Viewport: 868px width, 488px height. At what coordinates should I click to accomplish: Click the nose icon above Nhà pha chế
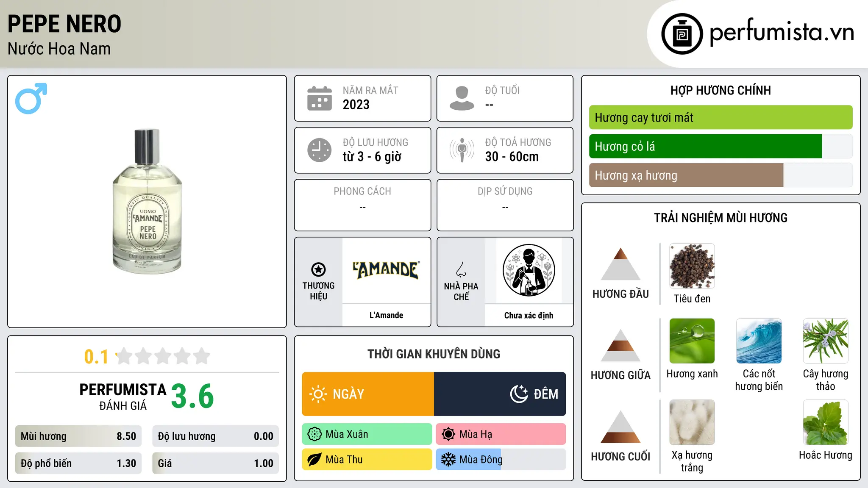click(x=461, y=269)
